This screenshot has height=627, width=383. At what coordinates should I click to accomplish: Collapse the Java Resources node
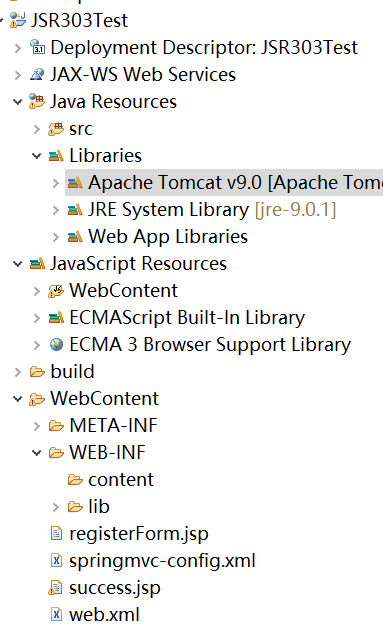[18, 102]
